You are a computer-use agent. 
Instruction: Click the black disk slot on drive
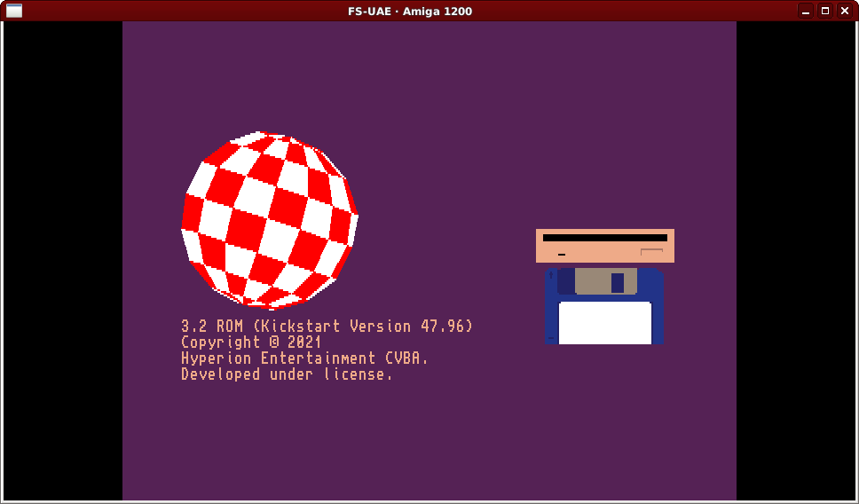(605, 238)
